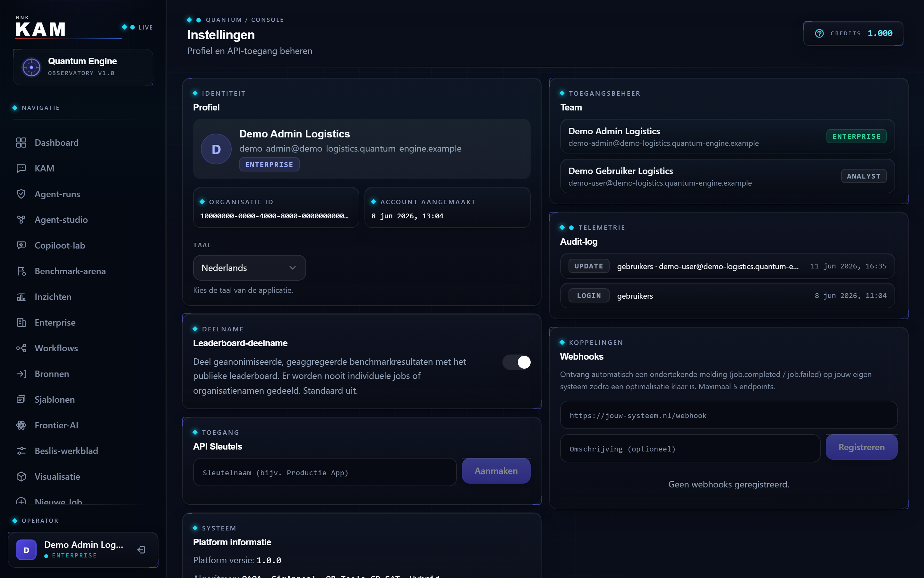Click the Dashboard grid icon

coord(21,143)
